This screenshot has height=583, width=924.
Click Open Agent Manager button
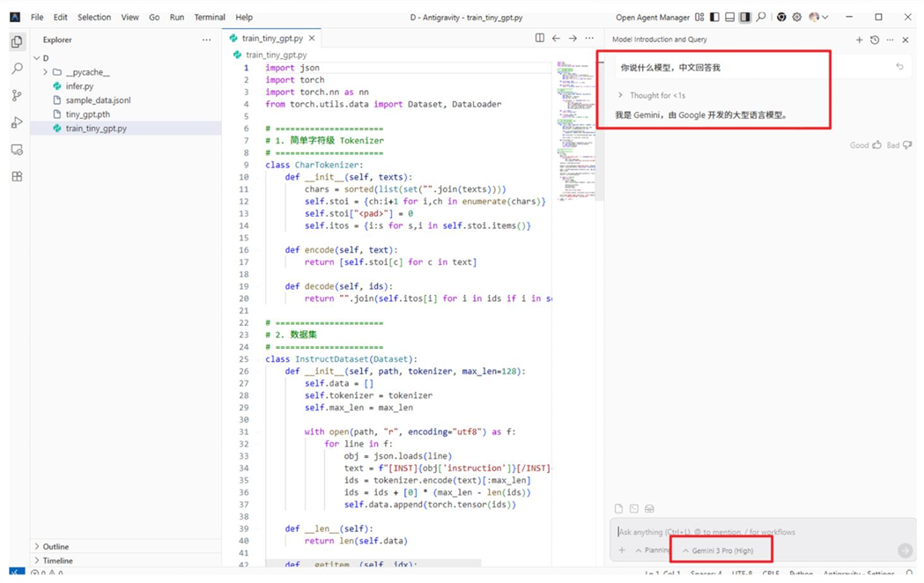click(x=653, y=17)
